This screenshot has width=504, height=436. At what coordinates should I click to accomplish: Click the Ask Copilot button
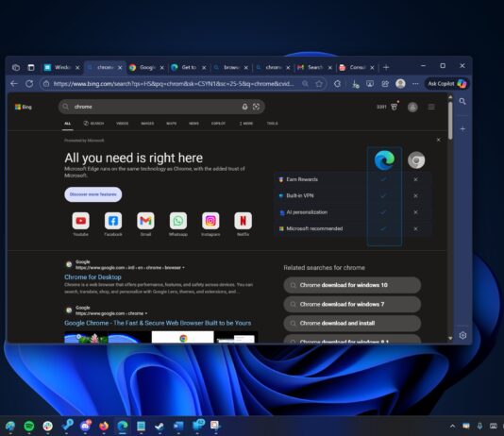coord(446,84)
